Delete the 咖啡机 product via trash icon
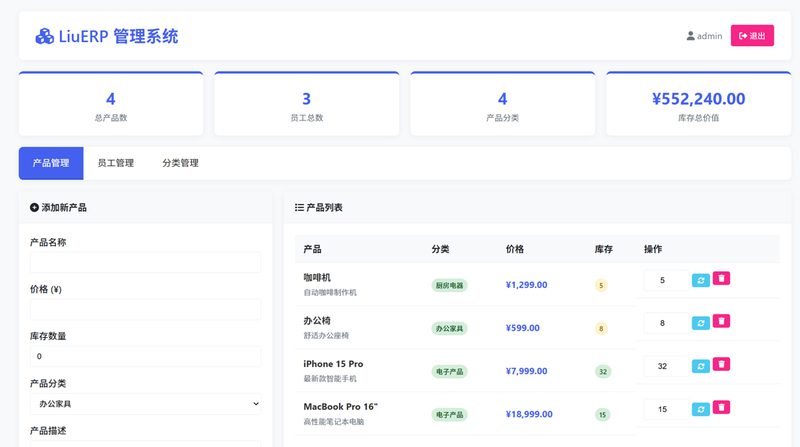This screenshot has width=800, height=447. point(722,279)
